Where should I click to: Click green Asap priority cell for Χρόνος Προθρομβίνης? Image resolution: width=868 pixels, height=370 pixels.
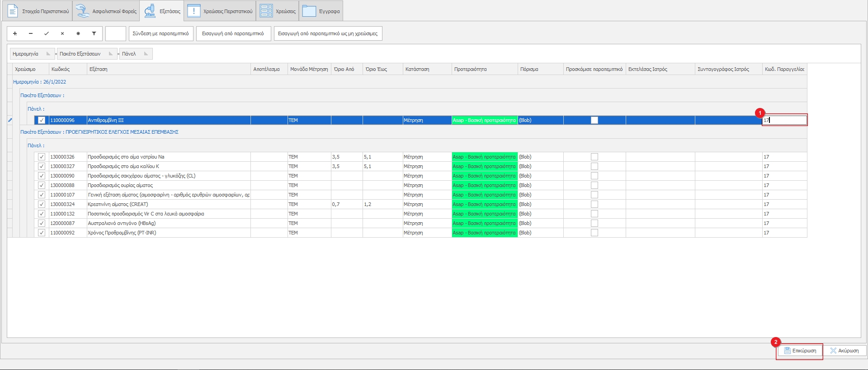(x=484, y=233)
